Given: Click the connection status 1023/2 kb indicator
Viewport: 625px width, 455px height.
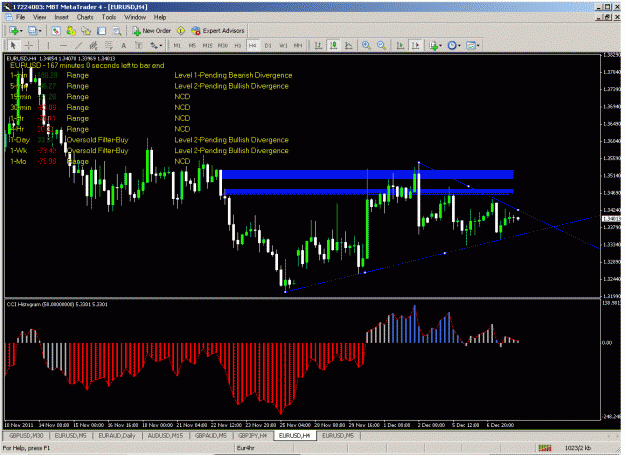Looking at the screenshot, I should (576, 448).
